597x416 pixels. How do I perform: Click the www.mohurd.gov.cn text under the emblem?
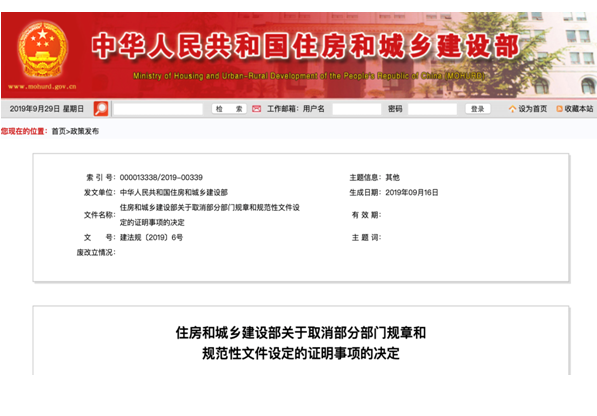click(x=42, y=87)
